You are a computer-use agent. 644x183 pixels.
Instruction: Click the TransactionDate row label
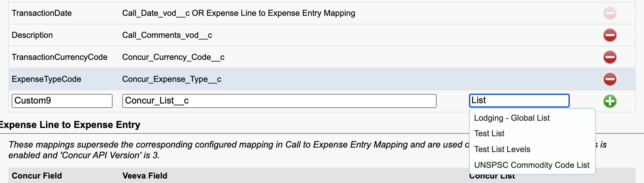click(42, 13)
